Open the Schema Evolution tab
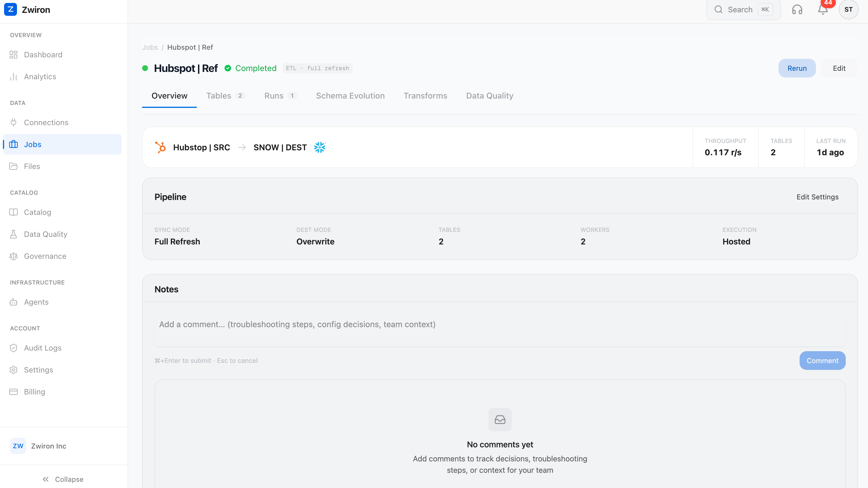The image size is (868, 488). point(350,96)
